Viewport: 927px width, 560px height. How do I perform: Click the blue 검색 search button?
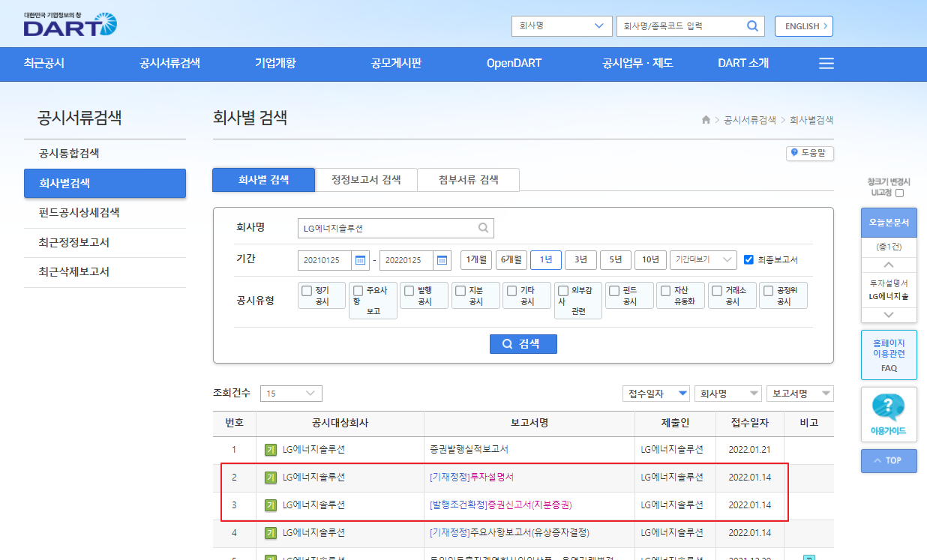523,343
